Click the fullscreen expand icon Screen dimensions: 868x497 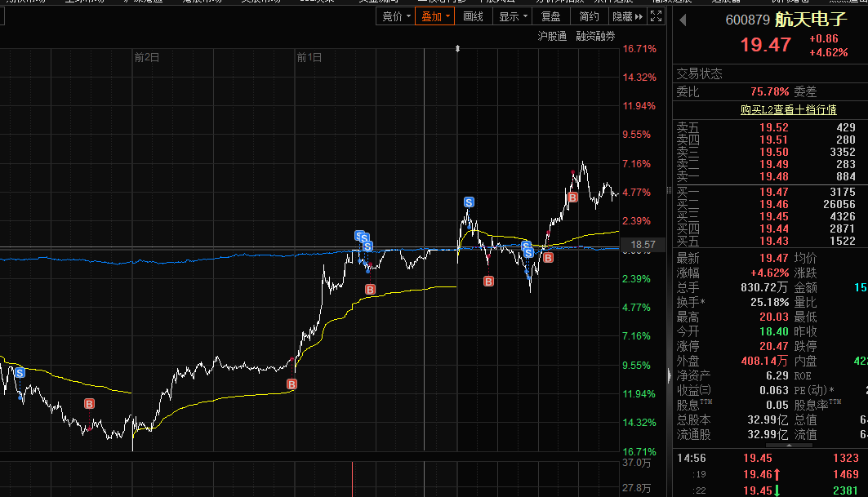pos(656,16)
